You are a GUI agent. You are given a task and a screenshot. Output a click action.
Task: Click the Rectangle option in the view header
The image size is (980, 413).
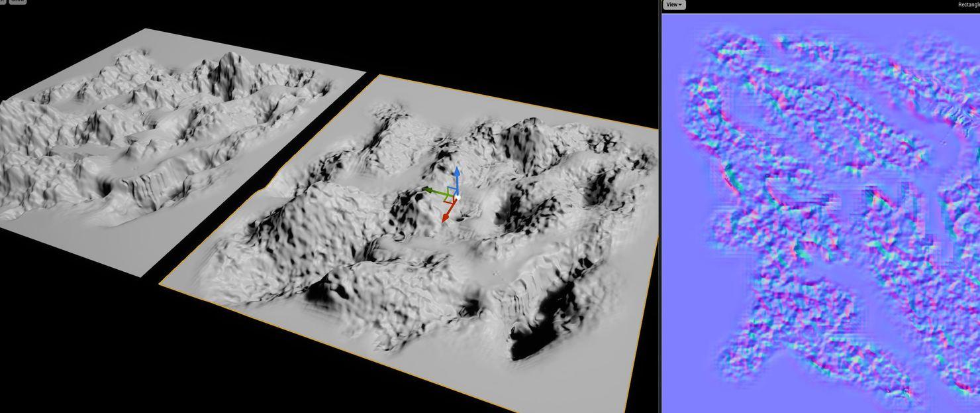click(x=969, y=5)
